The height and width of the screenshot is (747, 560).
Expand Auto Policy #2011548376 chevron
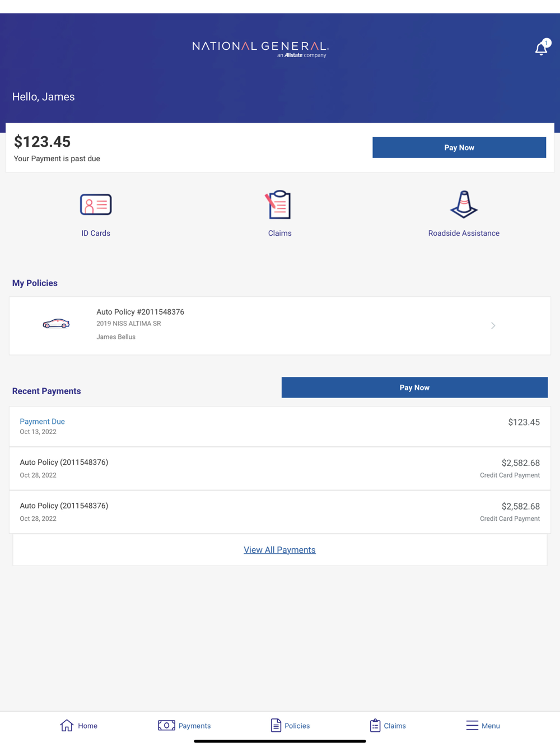tap(493, 325)
